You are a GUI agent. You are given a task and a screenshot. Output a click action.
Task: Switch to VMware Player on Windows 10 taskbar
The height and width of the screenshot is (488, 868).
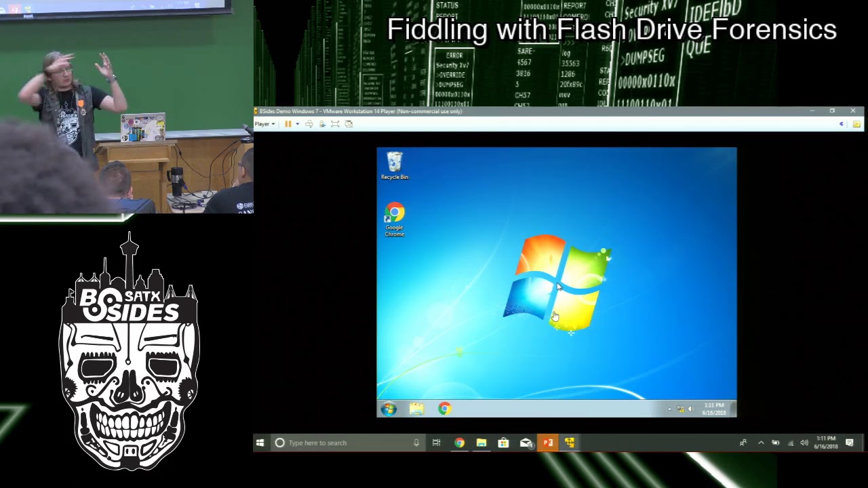click(x=570, y=443)
